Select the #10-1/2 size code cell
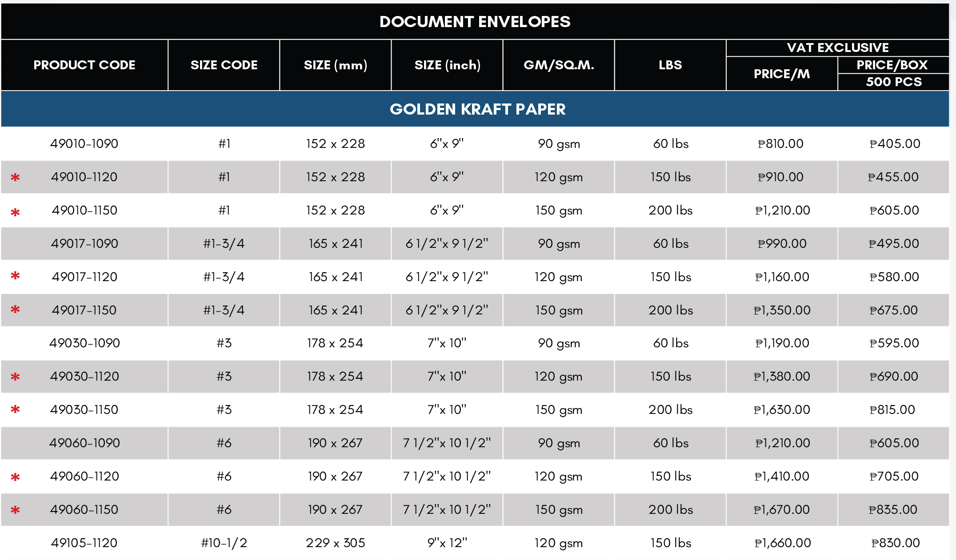Viewport: 956px width, 560px height. pos(224,543)
